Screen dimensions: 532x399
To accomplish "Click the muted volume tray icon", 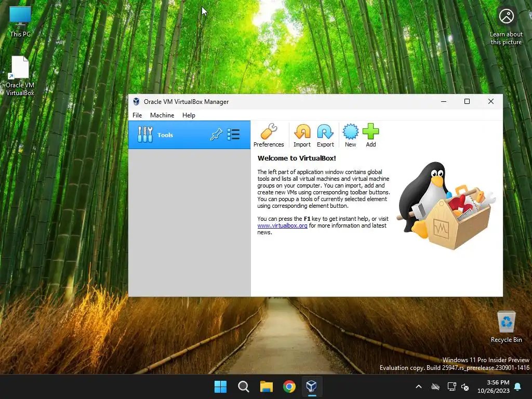I will [x=465, y=387].
